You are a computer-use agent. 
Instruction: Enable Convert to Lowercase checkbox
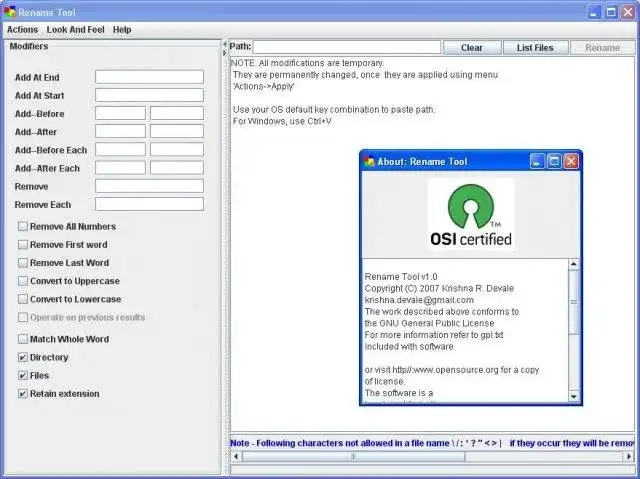(x=23, y=299)
